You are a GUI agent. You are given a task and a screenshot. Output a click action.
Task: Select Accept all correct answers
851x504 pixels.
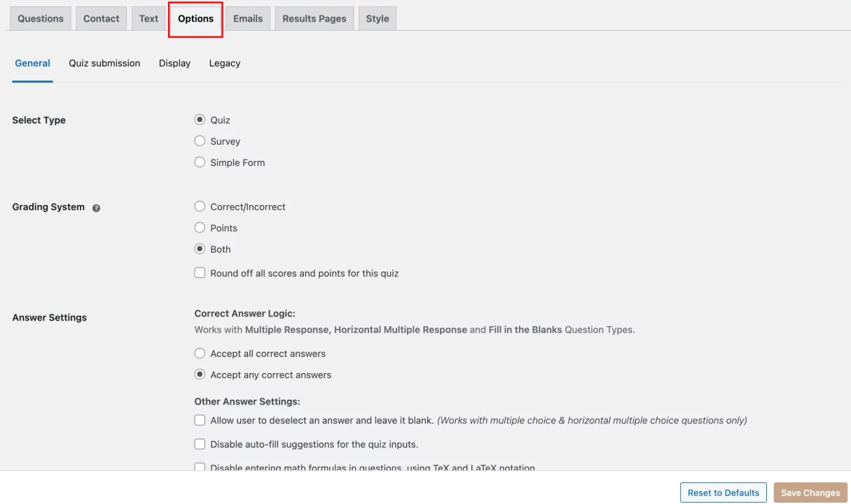pyautogui.click(x=200, y=353)
